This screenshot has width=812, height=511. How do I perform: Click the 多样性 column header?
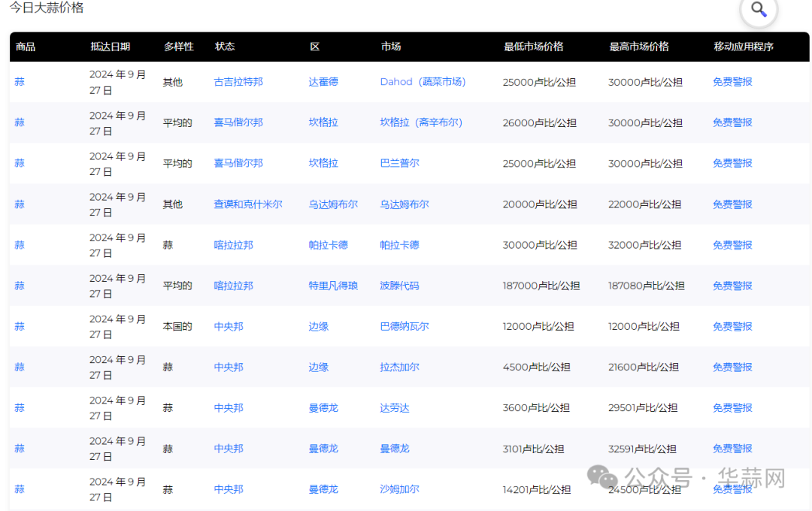click(x=179, y=47)
